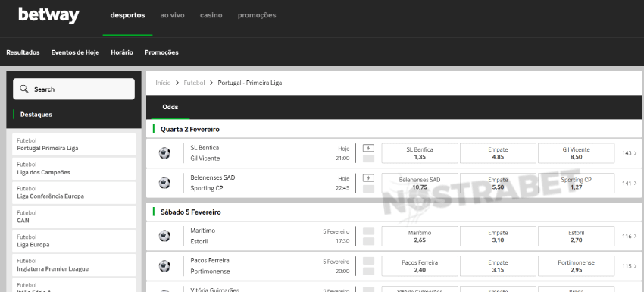Open Inglaterra Premier League in sidebar
The width and height of the screenshot is (644, 292).
[x=74, y=265]
